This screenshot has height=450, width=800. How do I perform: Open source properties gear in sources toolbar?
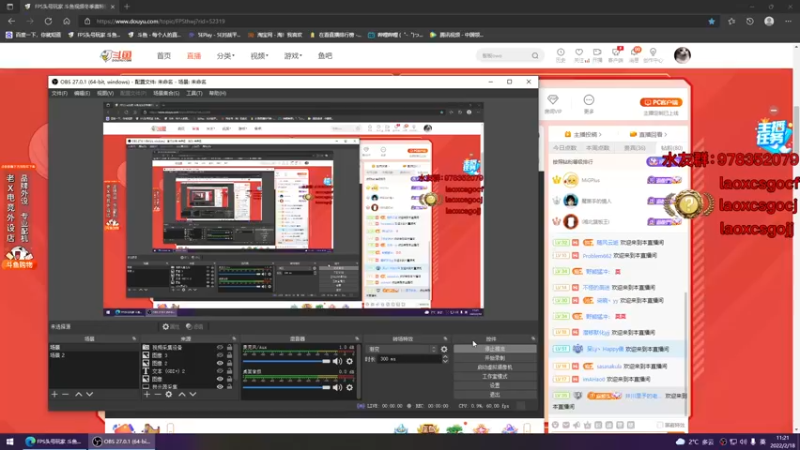(169, 394)
